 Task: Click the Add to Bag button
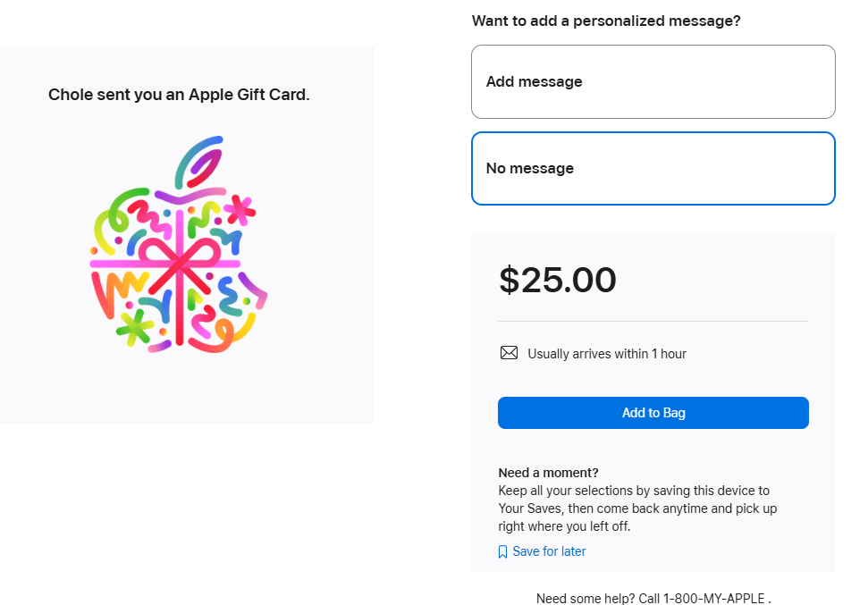pos(653,413)
